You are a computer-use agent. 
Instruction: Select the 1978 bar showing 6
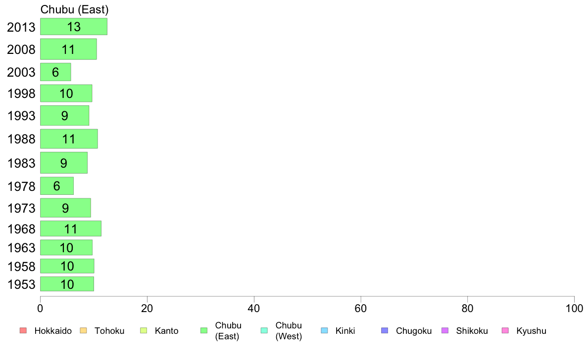click(57, 186)
